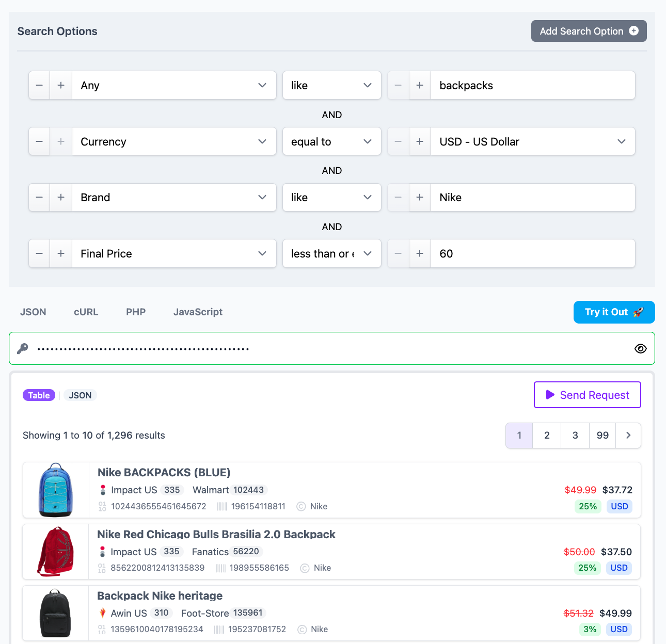
Task: Remove the Currency search row
Action: [39, 141]
